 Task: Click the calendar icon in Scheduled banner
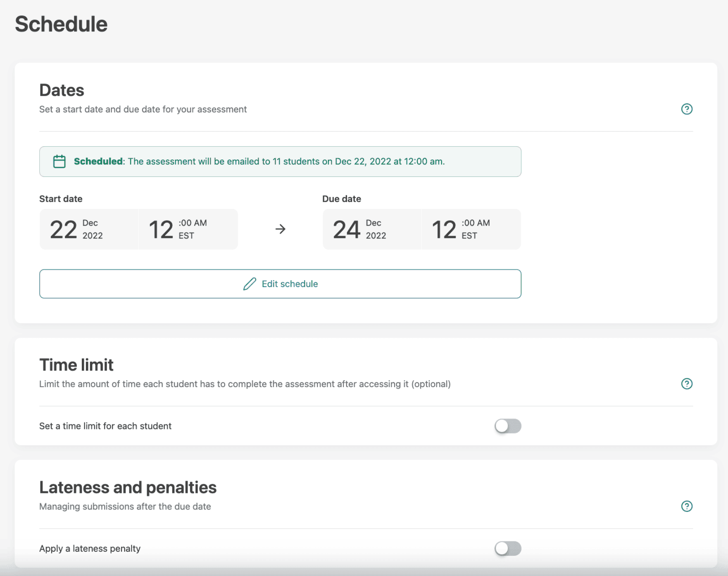coord(59,162)
